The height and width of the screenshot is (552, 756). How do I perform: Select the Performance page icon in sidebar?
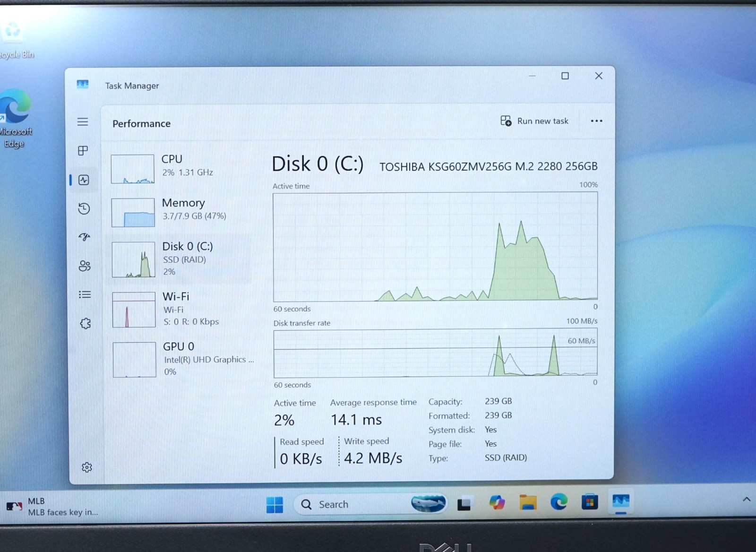tap(84, 180)
